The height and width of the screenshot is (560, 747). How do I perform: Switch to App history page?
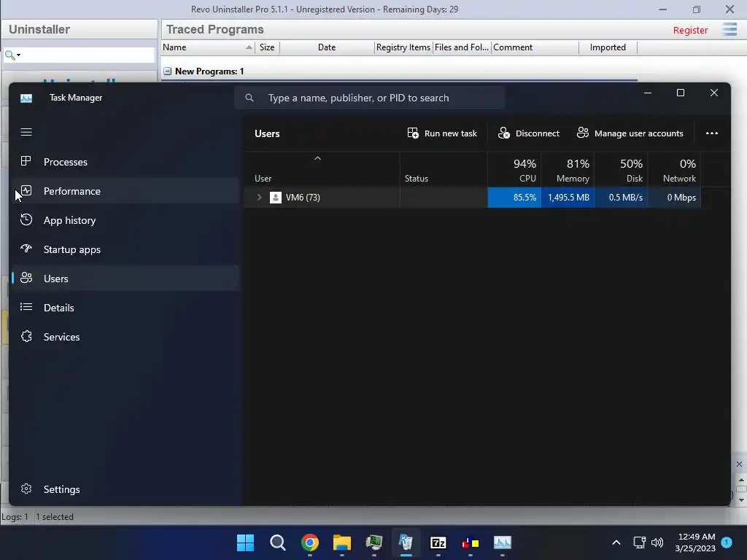pyautogui.click(x=125, y=220)
